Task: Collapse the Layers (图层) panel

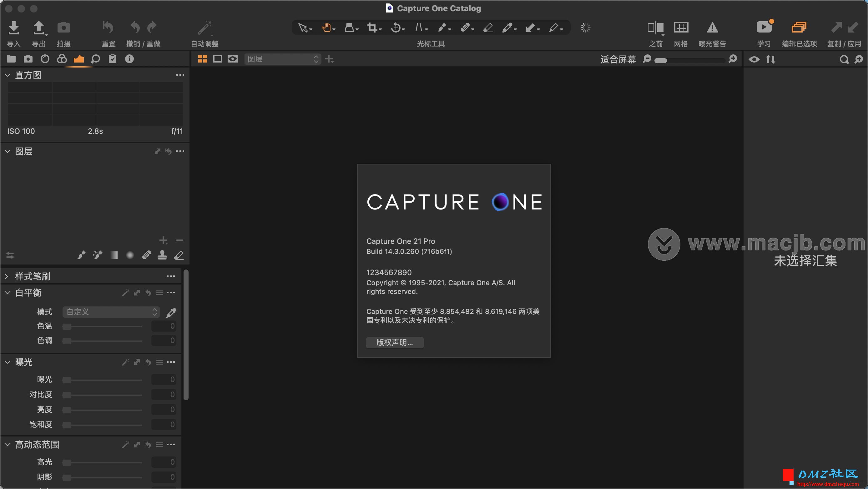Action: coord(8,151)
